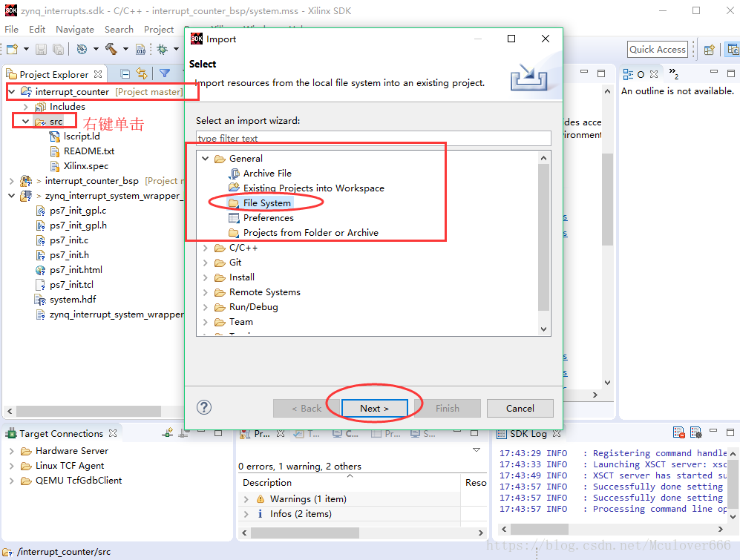
Task: Select Existing Projects into Workspace
Action: (313, 188)
